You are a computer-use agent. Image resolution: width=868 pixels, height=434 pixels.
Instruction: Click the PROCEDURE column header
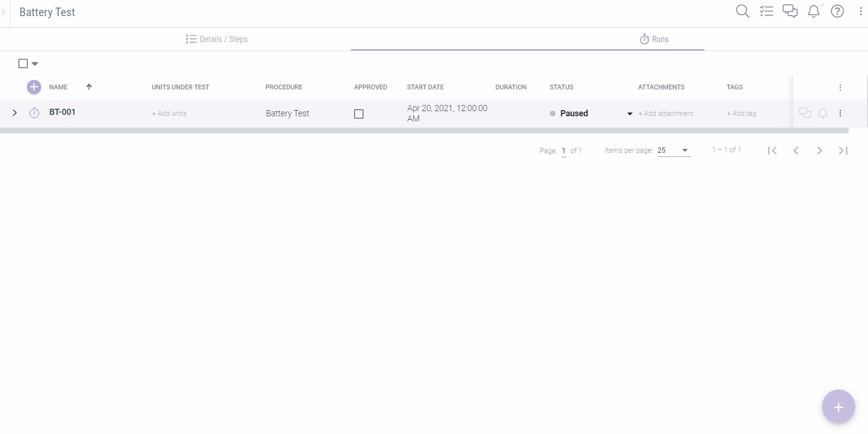284,87
